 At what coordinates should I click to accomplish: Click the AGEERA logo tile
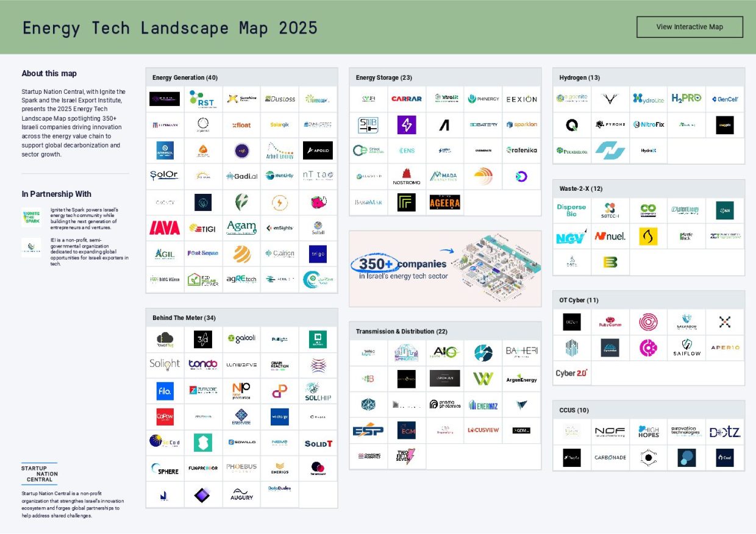pyautogui.click(x=445, y=202)
